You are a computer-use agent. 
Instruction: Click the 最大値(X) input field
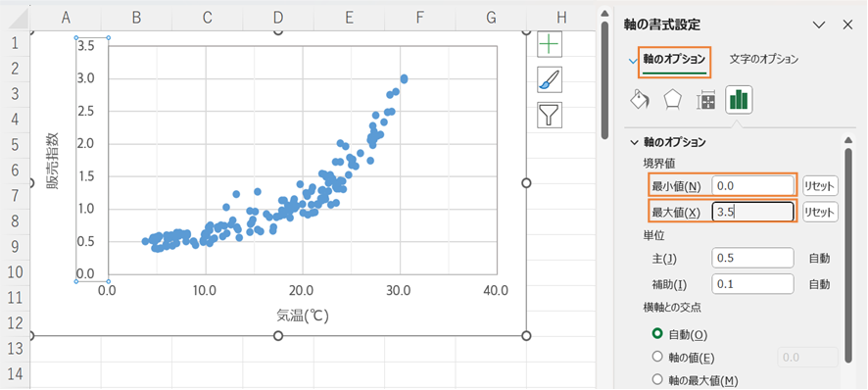[x=752, y=212]
